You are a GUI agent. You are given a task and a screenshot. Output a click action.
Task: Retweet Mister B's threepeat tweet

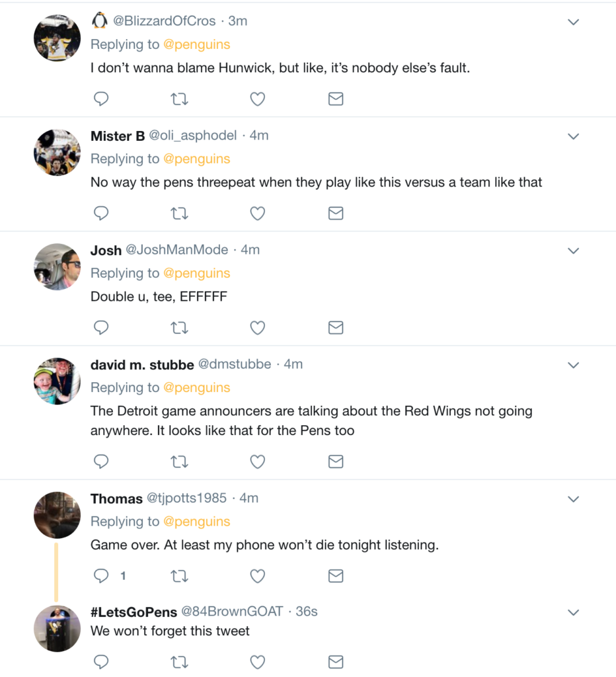click(x=179, y=214)
